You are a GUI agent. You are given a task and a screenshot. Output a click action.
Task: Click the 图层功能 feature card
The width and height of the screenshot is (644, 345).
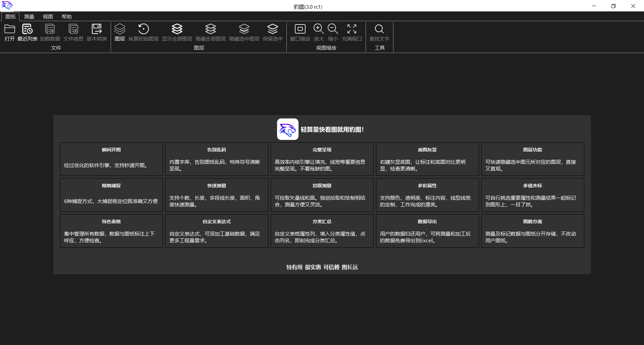coord(533,159)
